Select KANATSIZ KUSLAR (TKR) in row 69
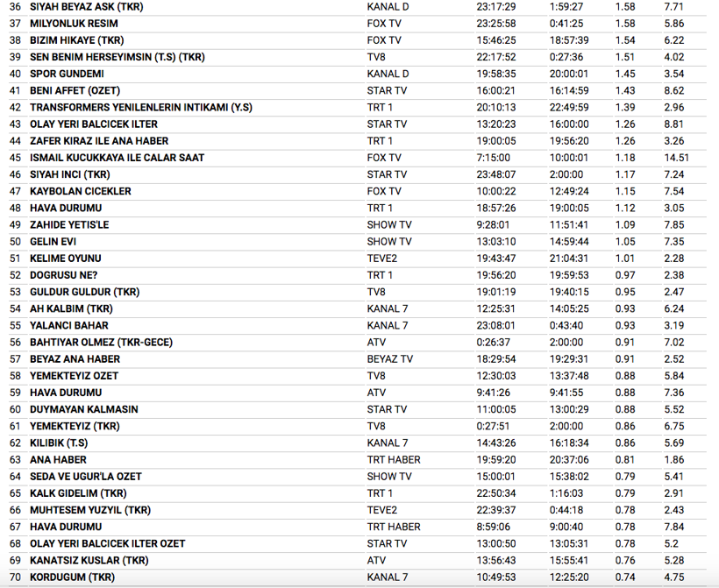 tap(89, 560)
